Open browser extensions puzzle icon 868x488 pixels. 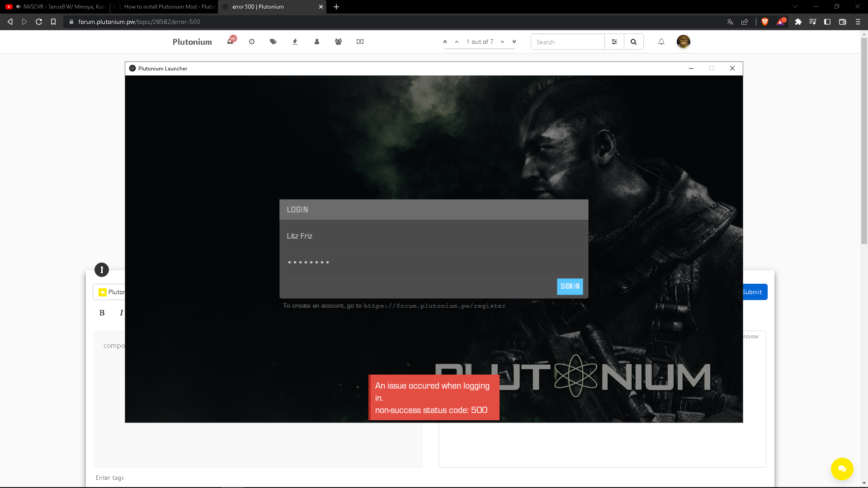coord(798,22)
